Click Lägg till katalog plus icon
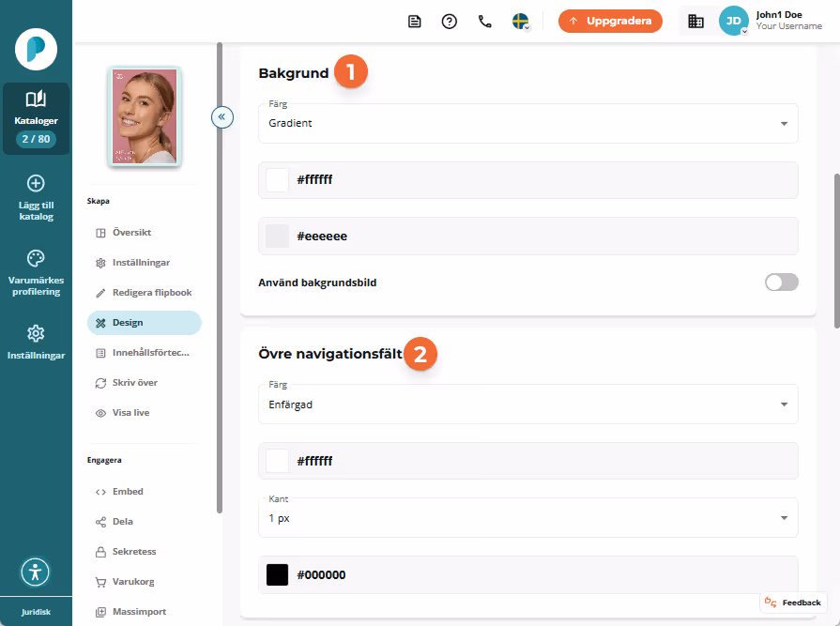The image size is (840, 626). (36, 184)
